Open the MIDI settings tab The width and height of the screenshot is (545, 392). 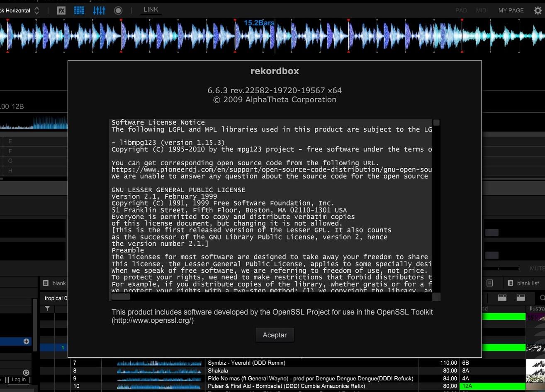click(x=482, y=10)
